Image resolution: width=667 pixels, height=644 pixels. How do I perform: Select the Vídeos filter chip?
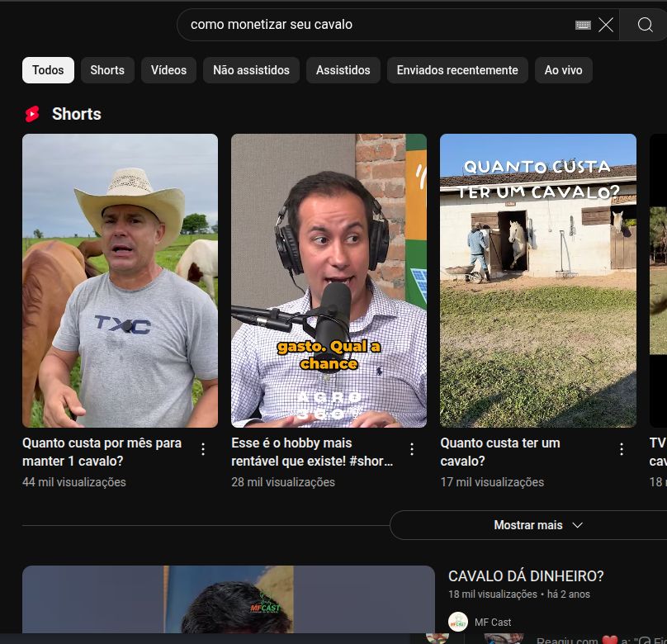(x=168, y=70)
